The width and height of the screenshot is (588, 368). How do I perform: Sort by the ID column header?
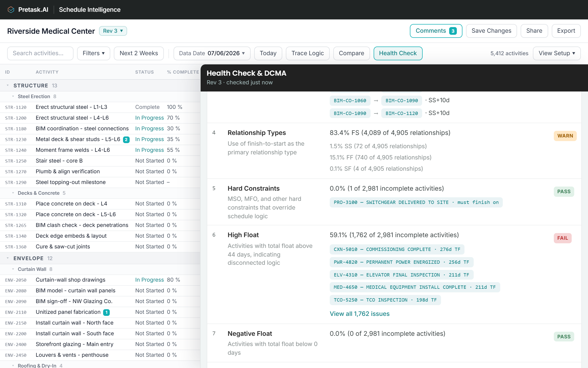pos(7,72)
